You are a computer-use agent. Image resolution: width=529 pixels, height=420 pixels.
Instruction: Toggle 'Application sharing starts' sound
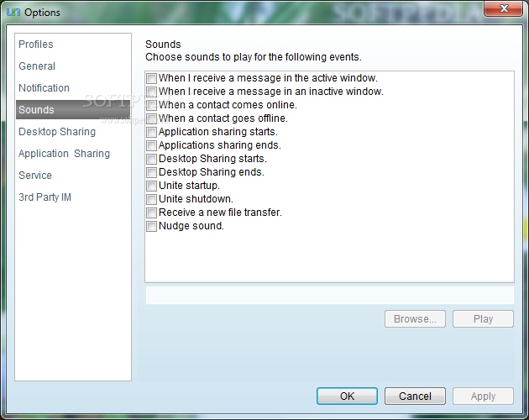tap(151, 132)
